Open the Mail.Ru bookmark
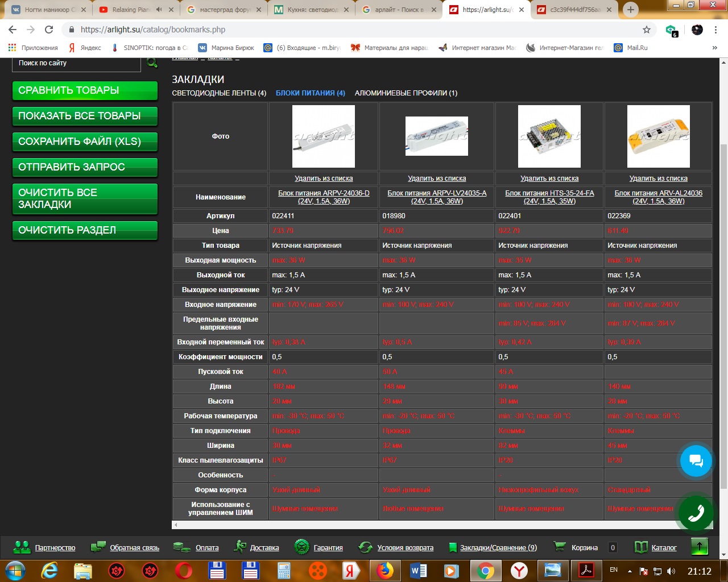Screen dimensions: 728x582 pos(631,48)
